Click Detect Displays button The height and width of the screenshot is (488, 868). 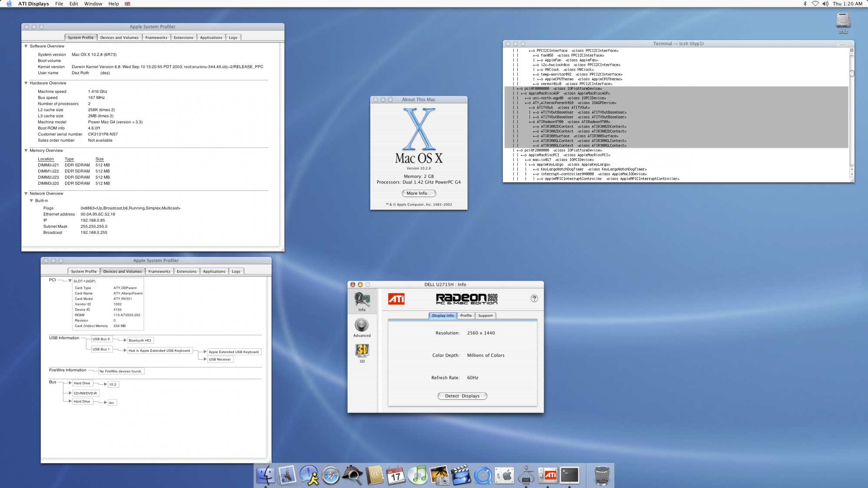(x=462, y=396)
